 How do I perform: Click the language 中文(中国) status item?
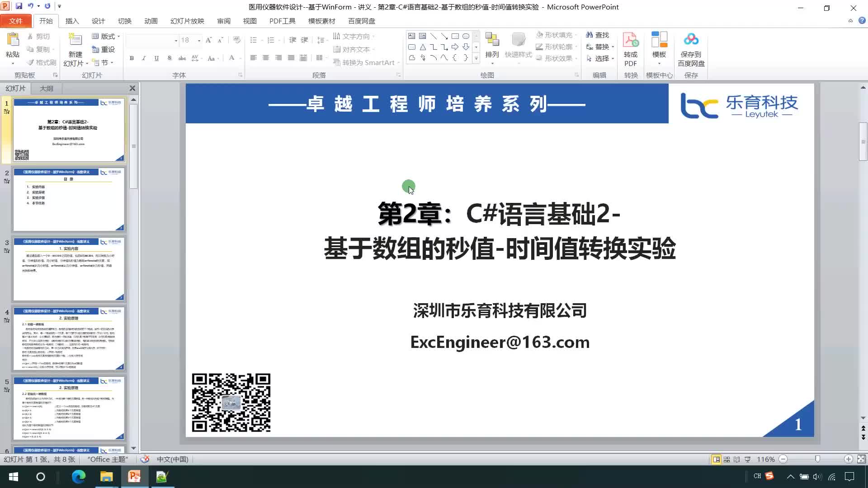[x=172, y=459]
